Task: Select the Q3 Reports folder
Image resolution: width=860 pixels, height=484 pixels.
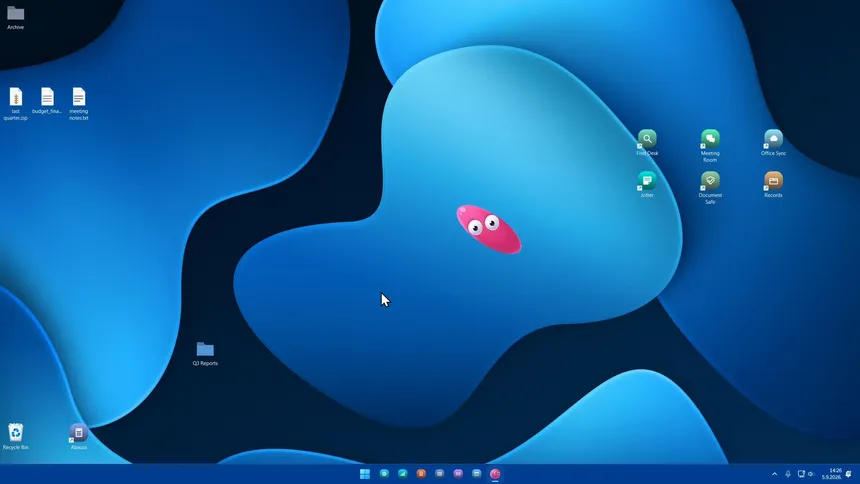Action: point(205,353)
